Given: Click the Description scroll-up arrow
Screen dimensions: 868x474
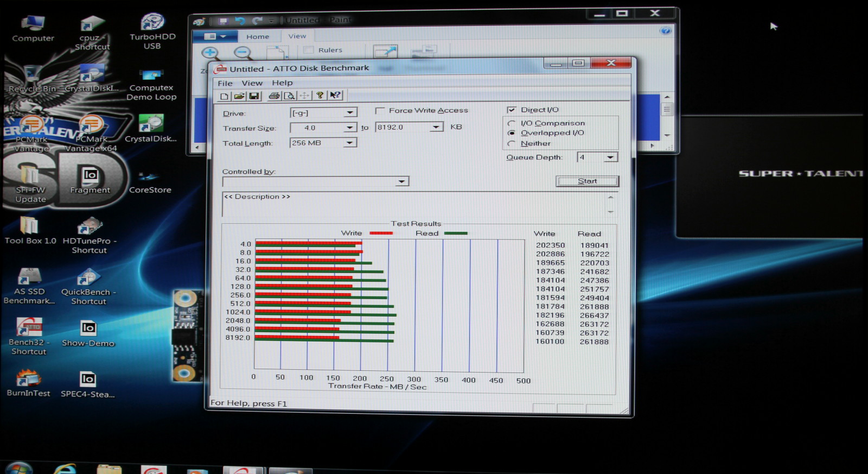Looking at the screenshot, I should tap(610, 198).
